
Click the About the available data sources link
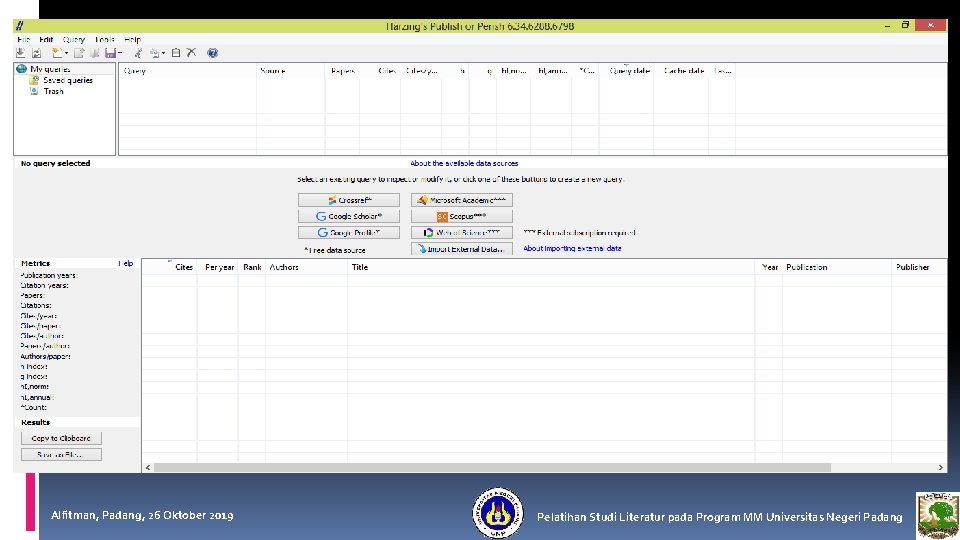(464, 163)
